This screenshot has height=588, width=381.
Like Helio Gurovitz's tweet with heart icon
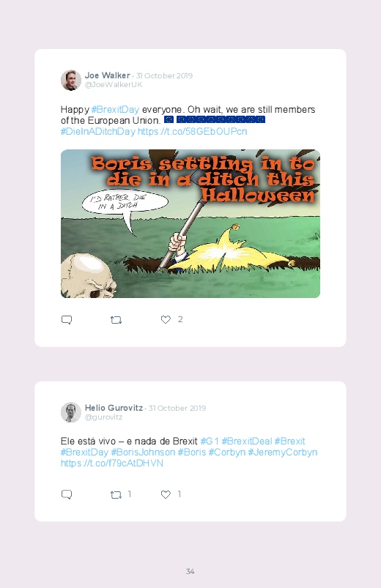[x=166, y=494]
